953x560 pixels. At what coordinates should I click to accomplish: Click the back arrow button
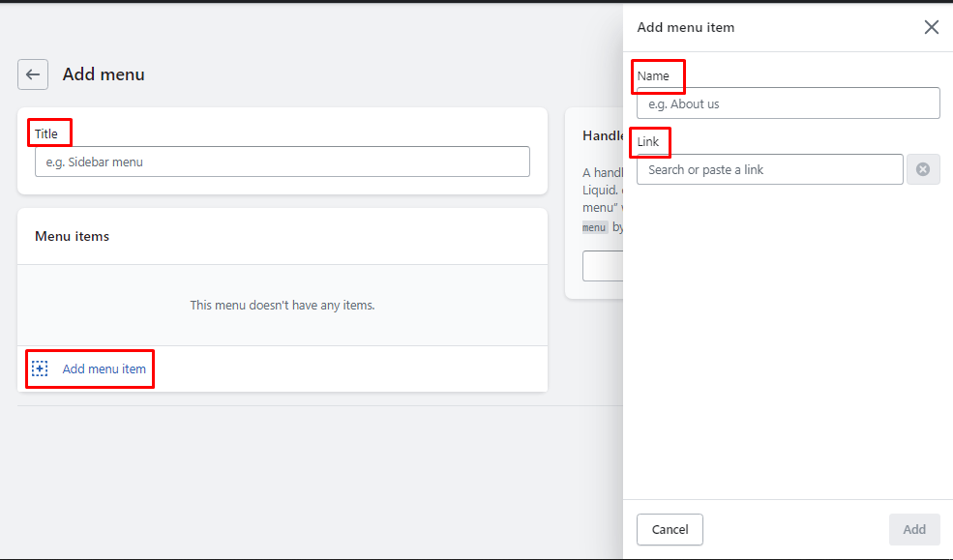click(x=33, y=74)
